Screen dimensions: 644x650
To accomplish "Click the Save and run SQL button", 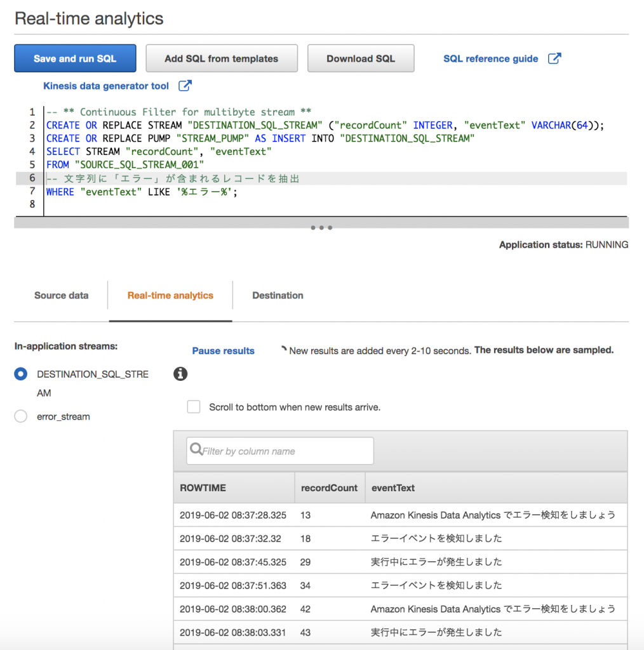I will [75, 58].
